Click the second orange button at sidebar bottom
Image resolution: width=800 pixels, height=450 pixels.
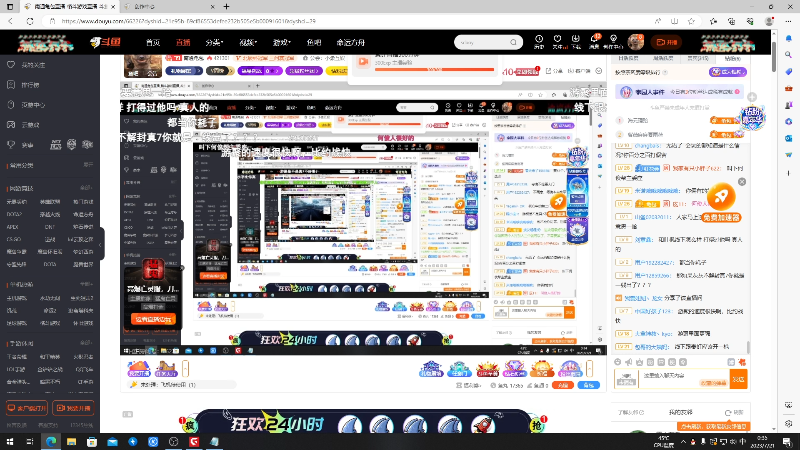point(73,408)
